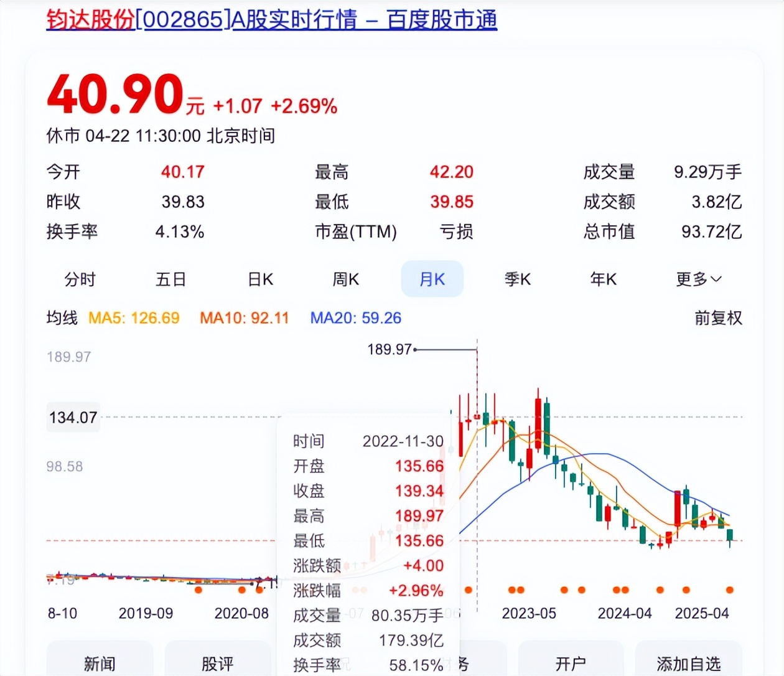
Task: Open the 前复权 adjustment selector
Action: (718, 318)
